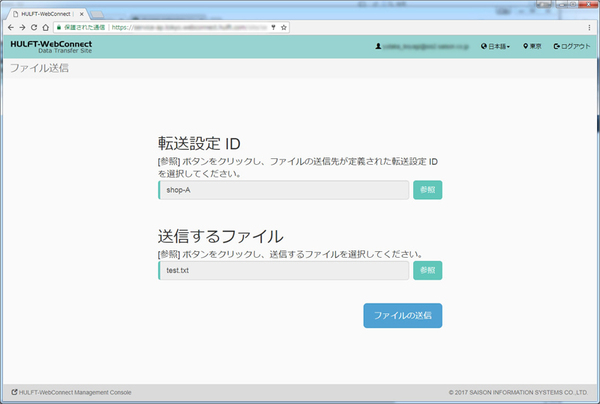Viewport: 600px width, 404px height.
Task: Open the HULFT-WebConnect Management Console link
Action: coord(72,392)
